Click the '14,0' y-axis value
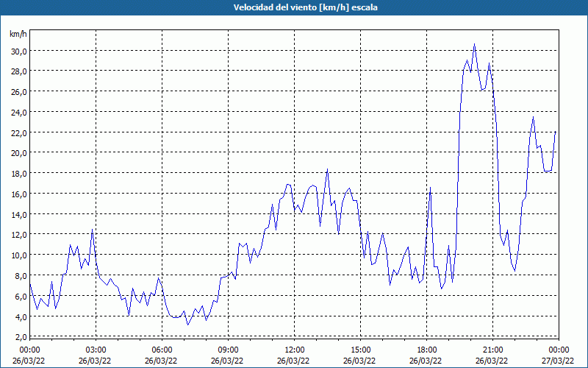 pyautogui.click(x=19, y=215)
